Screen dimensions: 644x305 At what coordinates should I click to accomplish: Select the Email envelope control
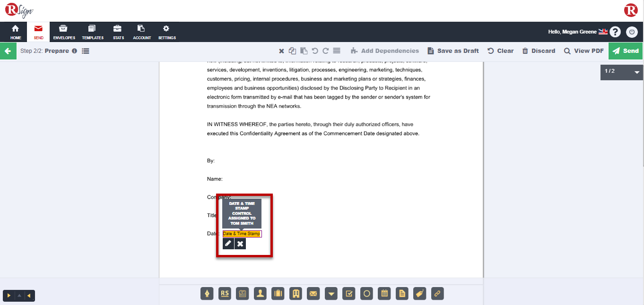coord(313,294)
